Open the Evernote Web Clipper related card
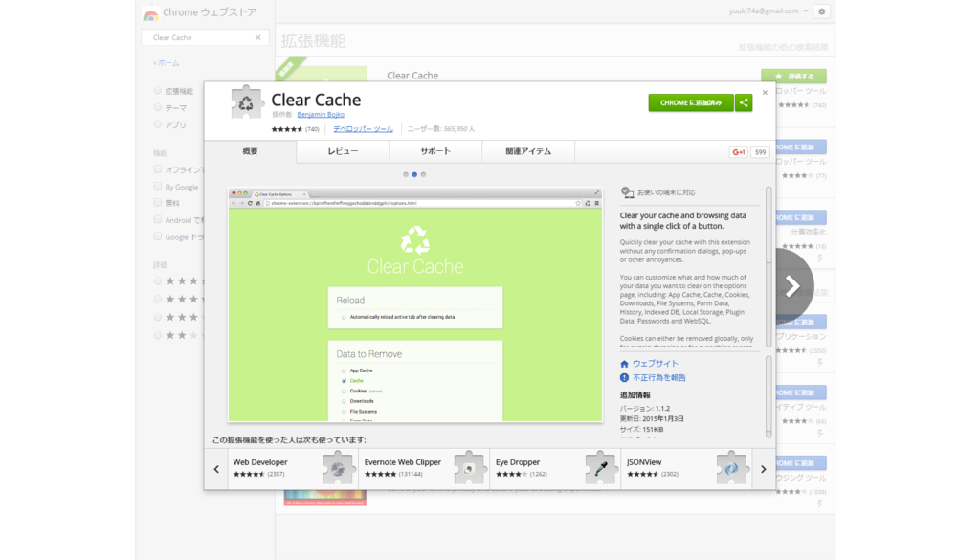 pyautogui.click(x=424, y=469)
